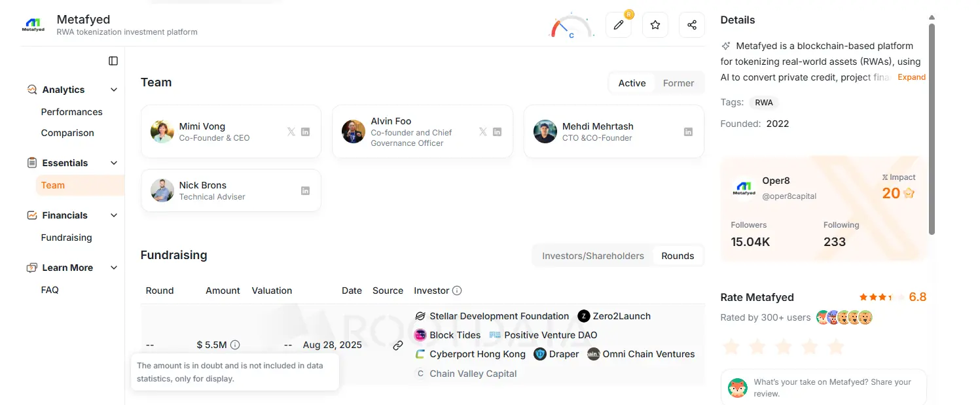Rate Metafyed one star
Viewport: 980px width, 405px height.
pos(731,346)
